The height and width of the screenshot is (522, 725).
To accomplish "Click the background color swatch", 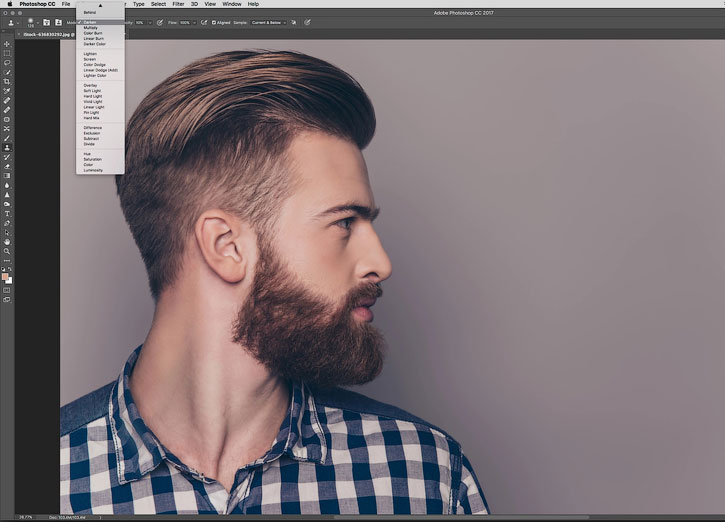I will [x=10, y=281].
